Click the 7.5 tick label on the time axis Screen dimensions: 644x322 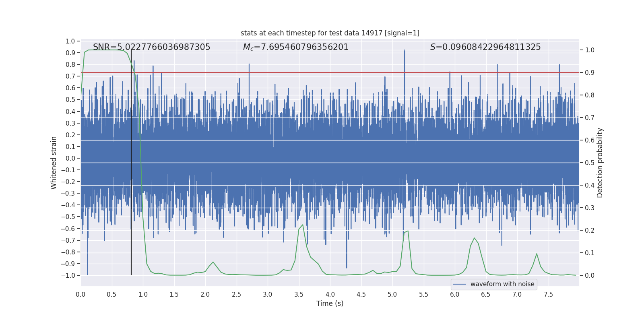548,295
